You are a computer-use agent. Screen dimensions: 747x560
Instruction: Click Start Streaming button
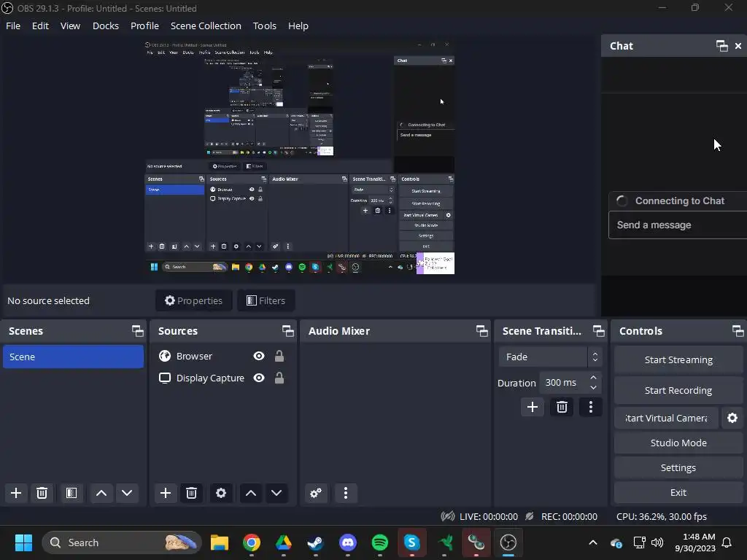(x=678, y=360)
